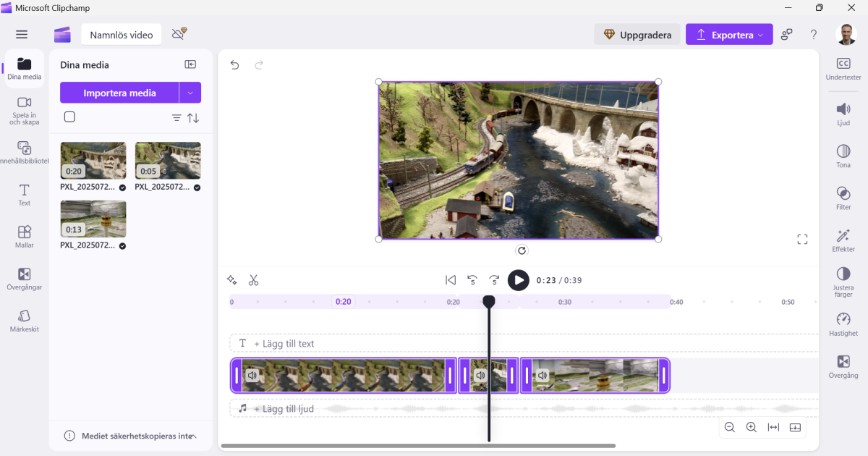Open Justera färger panel

point(843,281)
